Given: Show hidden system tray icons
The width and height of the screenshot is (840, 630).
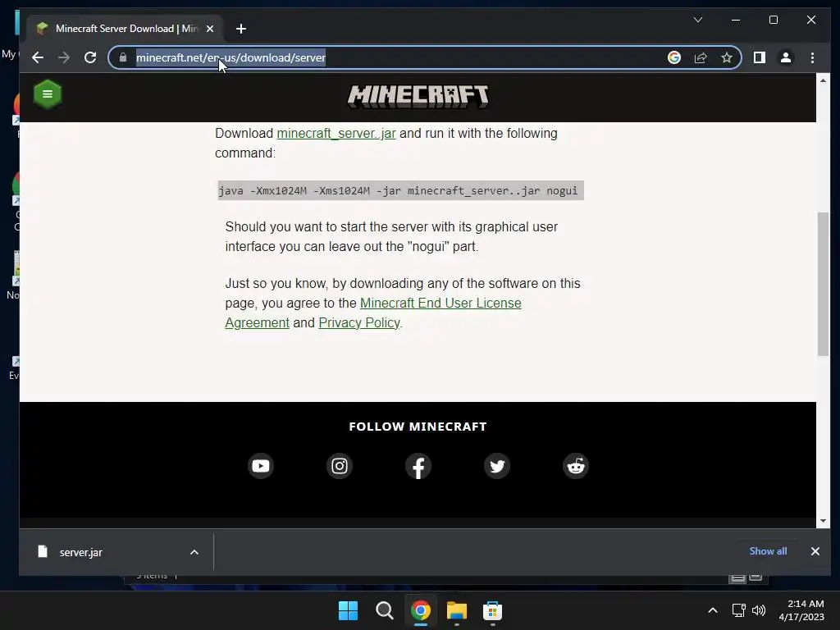Looking at the screenshot, I should 713,610.
